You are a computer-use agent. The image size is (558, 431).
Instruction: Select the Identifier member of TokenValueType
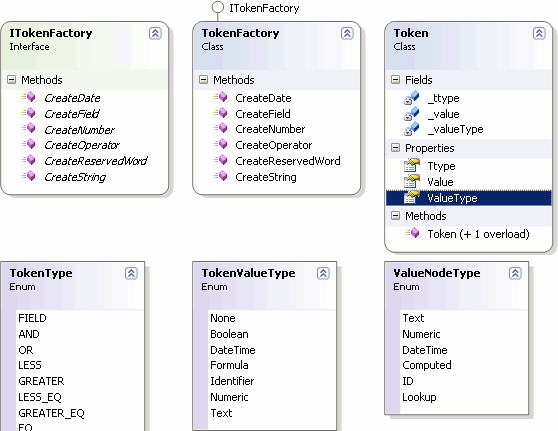point(232,381)
